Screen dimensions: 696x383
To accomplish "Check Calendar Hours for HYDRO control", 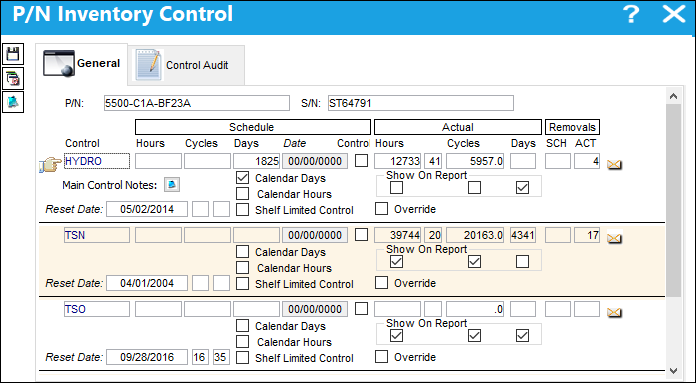I will coord(242,194).
